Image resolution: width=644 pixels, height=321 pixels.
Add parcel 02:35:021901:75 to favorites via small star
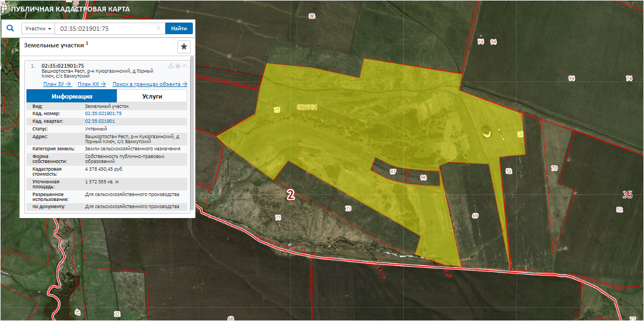[178, 66]
